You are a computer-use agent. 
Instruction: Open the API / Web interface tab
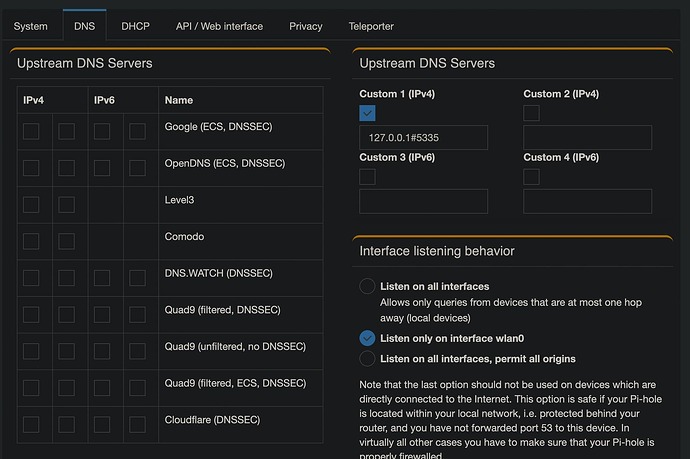pos(220,26)
